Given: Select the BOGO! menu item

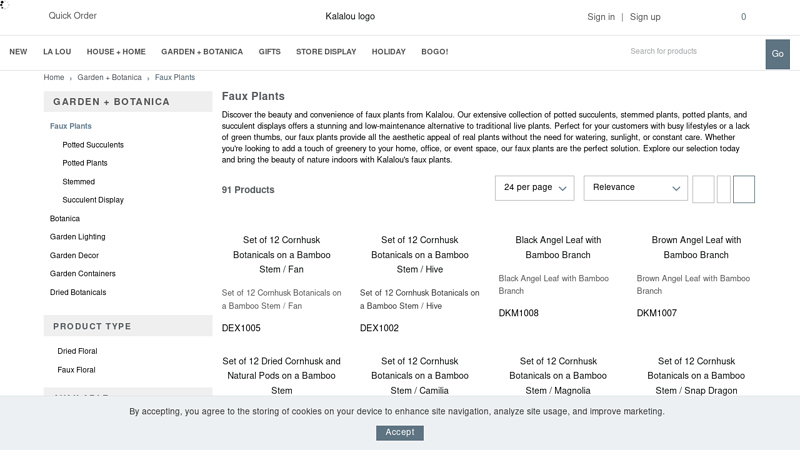Looking at the screenshot, I should (x=435, y=52).
